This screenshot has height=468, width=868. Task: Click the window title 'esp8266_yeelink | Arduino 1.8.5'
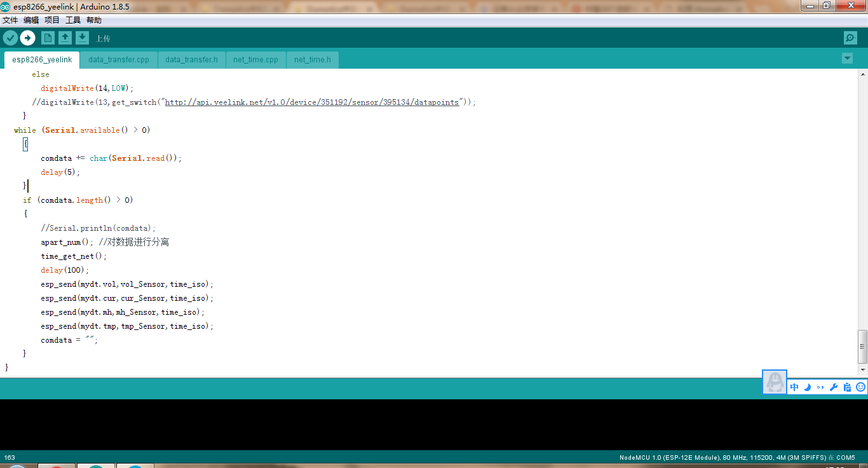(71, 6)
